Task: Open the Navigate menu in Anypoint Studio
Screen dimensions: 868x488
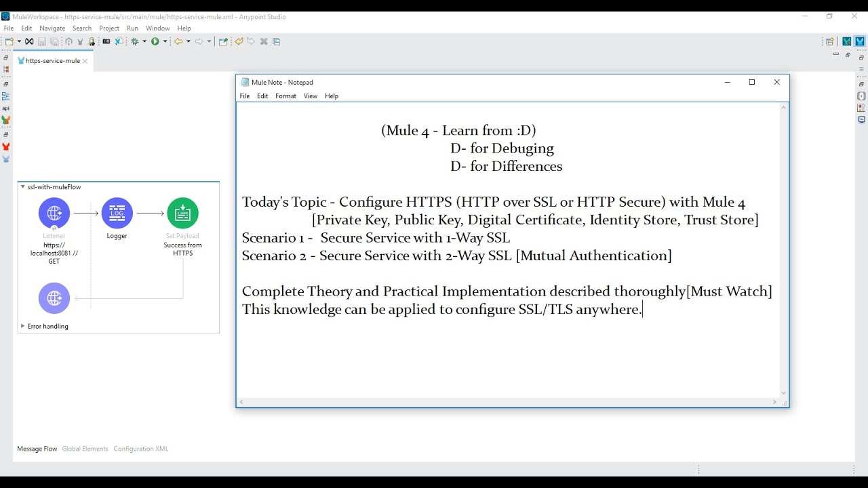Action: (x=52, y=28)
